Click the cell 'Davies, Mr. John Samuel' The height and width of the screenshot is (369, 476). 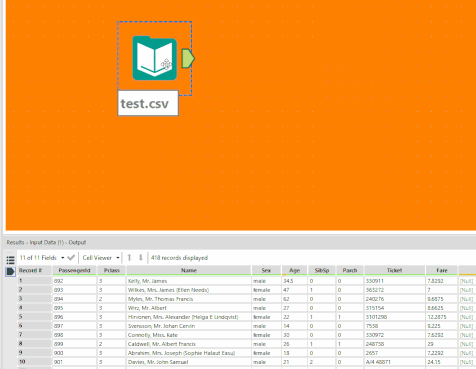coord(189,362)
